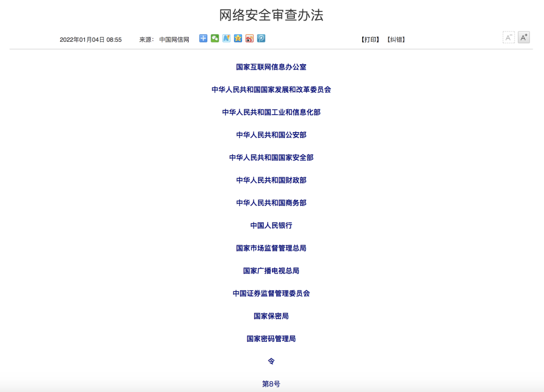The height and width of the screenshot is (392, 544).
Task: Click the page title 网络安全审查办法
Action: click(271, 15)
